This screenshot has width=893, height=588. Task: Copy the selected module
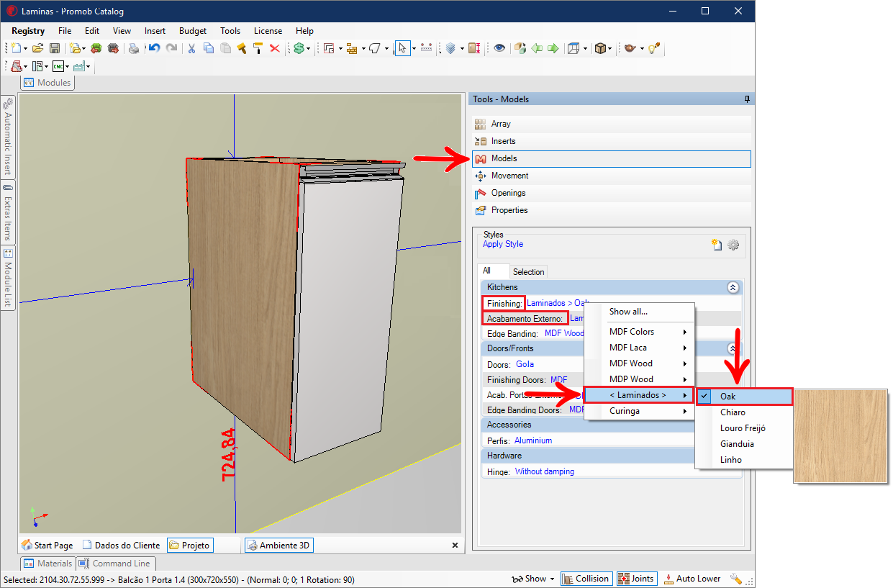click(209, 48)
